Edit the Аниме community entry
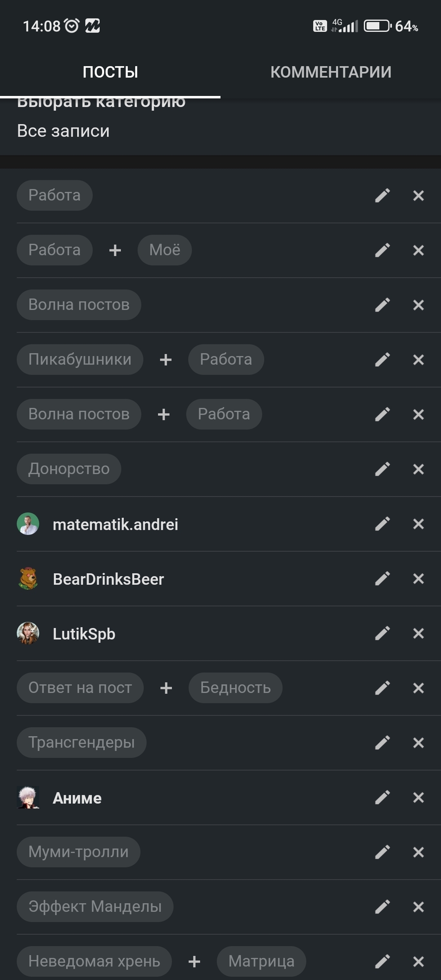 click(383, 797)
